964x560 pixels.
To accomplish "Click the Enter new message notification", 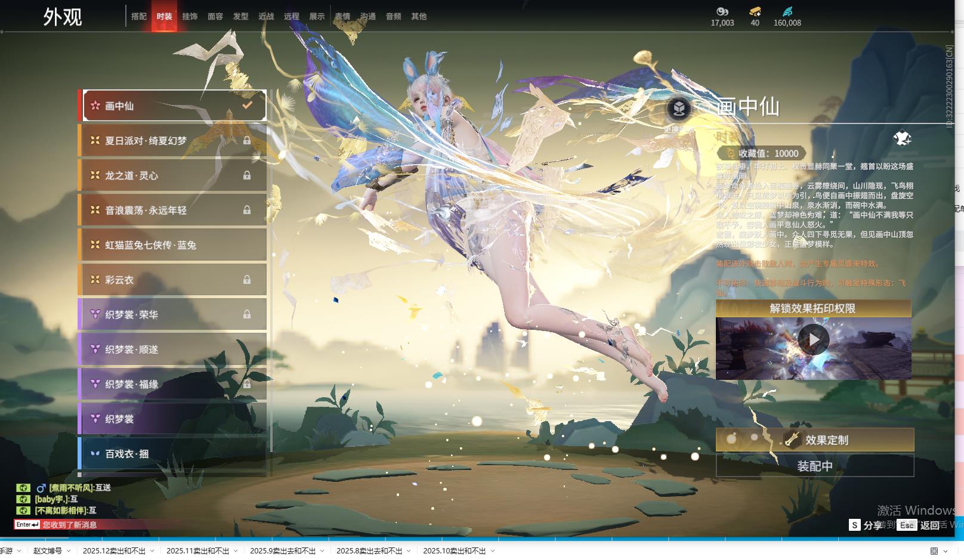I will (56, 525).
